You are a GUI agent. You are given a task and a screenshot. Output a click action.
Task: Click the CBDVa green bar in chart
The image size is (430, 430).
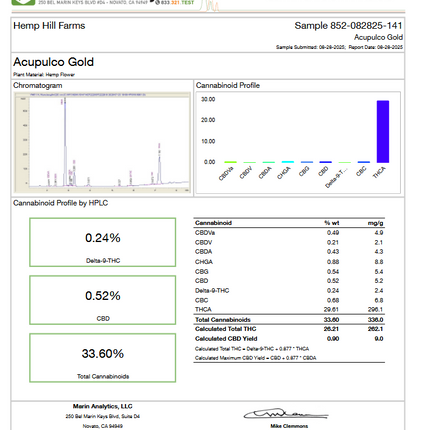(x=230, y=162)
